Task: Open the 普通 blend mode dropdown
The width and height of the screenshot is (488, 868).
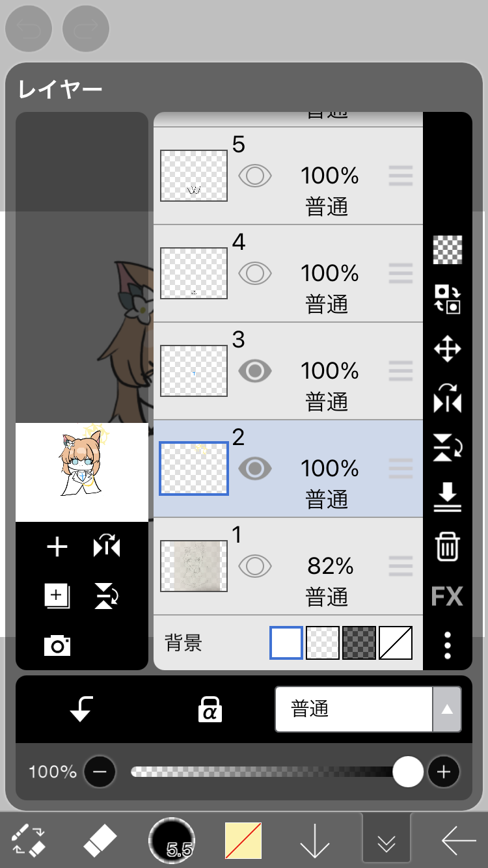Action: click(368, 709)
